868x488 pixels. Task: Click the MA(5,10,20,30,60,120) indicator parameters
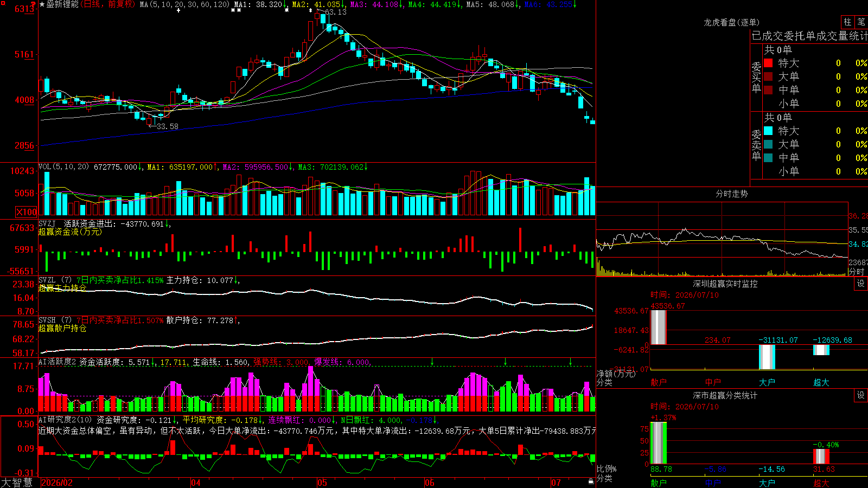point(185,4)
